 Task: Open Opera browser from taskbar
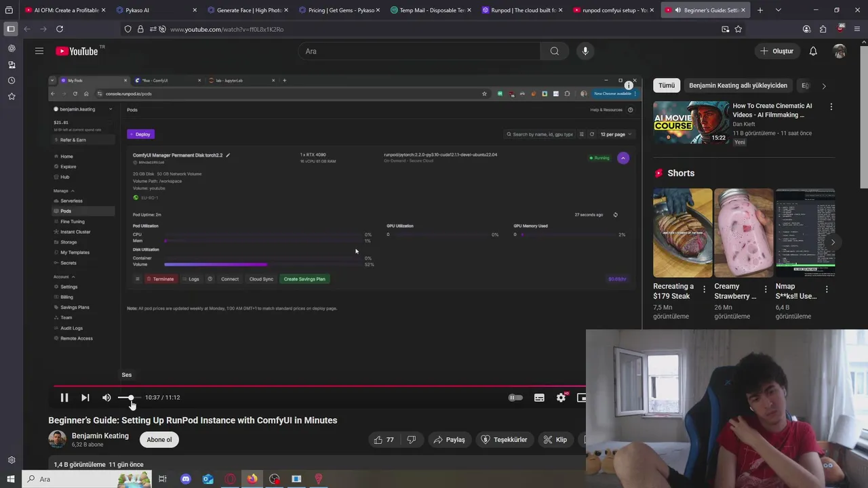point(231,479)
